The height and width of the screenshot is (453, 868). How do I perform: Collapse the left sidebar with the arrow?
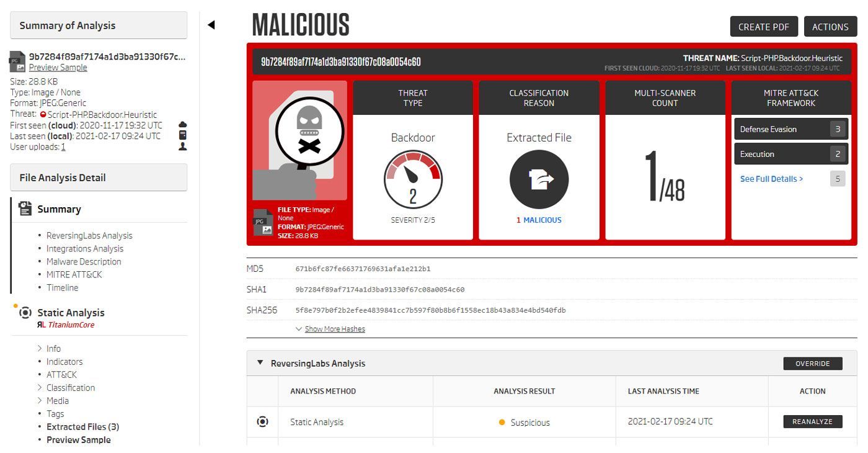click(x=211, y=25)
